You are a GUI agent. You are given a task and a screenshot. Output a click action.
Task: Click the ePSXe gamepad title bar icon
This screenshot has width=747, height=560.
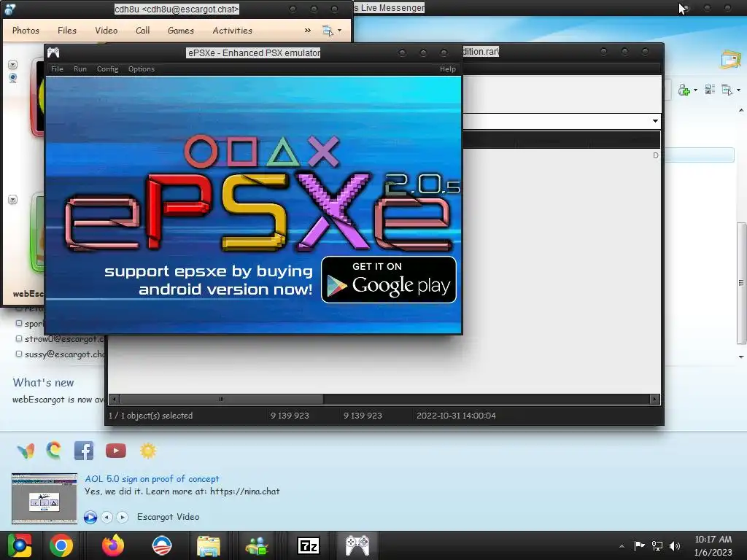[x=53, y=52]
